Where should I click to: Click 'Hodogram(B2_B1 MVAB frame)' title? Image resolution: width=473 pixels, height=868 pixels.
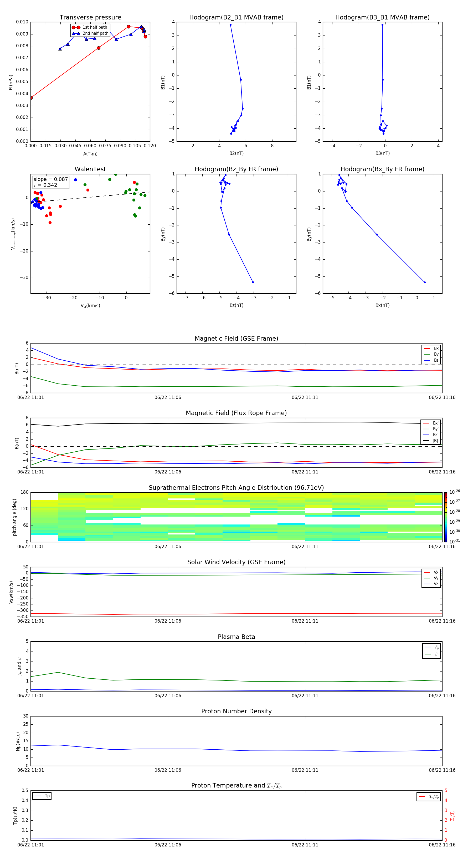236,18
